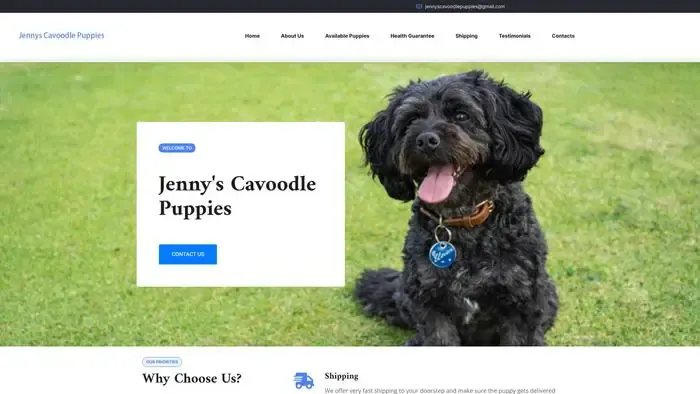Click the Why Choose Us? heading
The width and height of the screenshot is (700, 394).
point(192,378)
